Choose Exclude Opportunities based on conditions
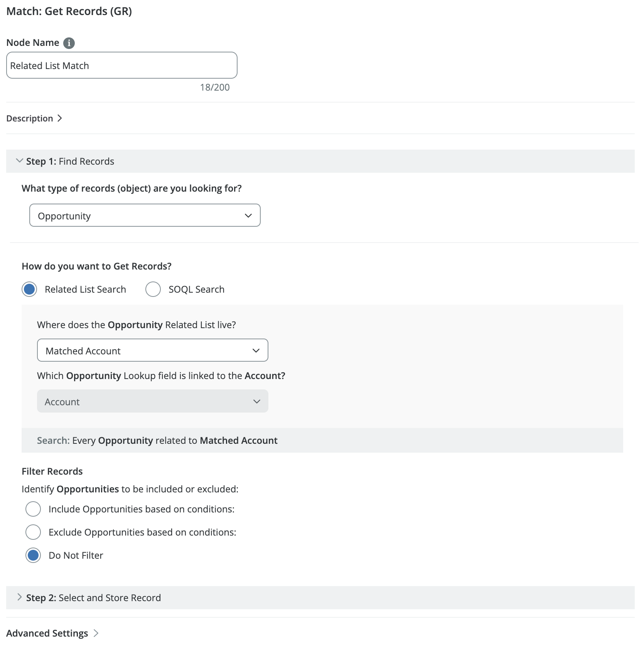The image size is (644, 647). pyautogui.click(x=33, y=532)
